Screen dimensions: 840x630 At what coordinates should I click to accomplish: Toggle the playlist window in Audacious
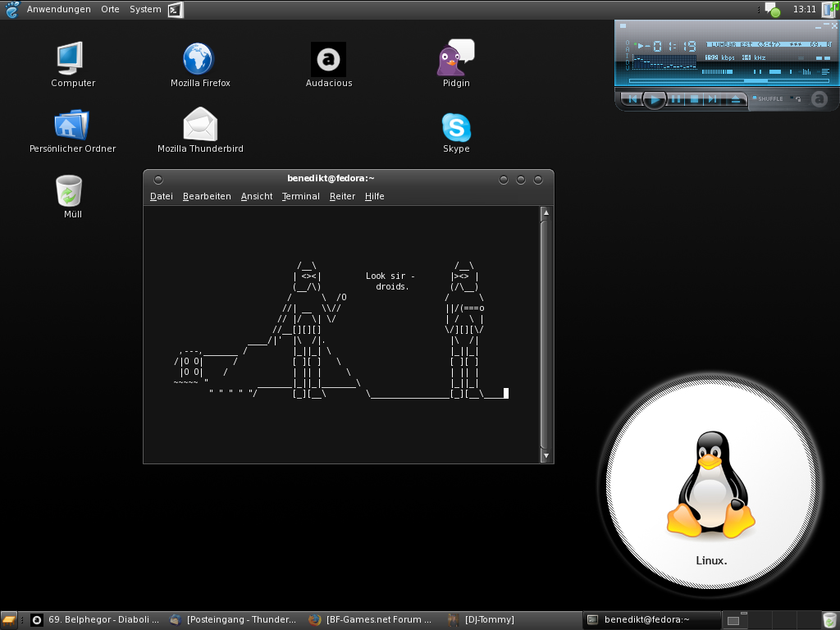tap(823, 71)
